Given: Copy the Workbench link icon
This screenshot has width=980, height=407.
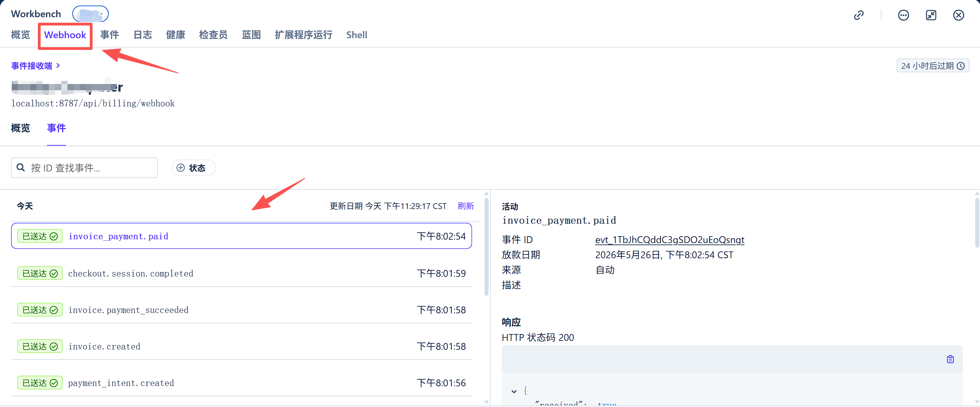Looking at the screenshot, I should pos(859,15).
